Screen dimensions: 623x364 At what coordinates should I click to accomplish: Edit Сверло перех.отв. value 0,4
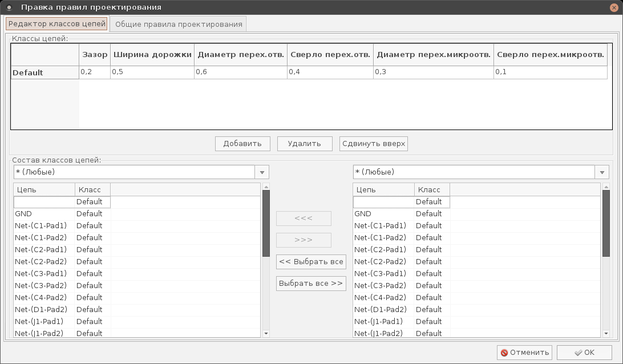[x=330, y=72]
